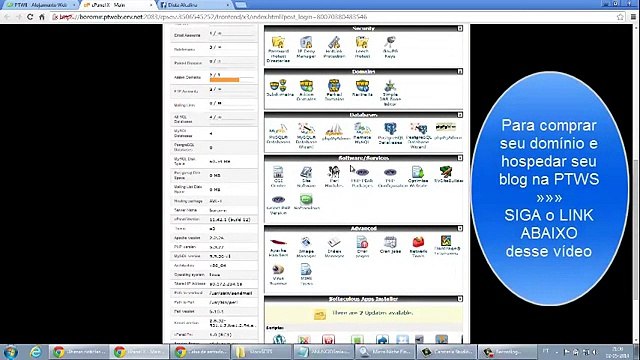Open a new browser tab
This screenshot has width=640, height=360.
coord(241,5)
